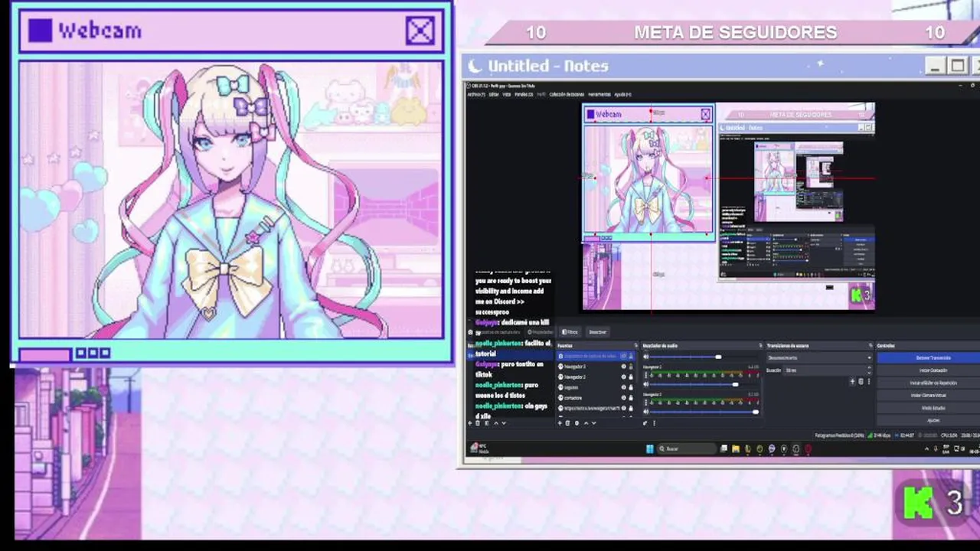Viewport: 980px width, 551px height.
Task: Hide the seguidos source with eye icon
Action: click(x=624, y=387)
